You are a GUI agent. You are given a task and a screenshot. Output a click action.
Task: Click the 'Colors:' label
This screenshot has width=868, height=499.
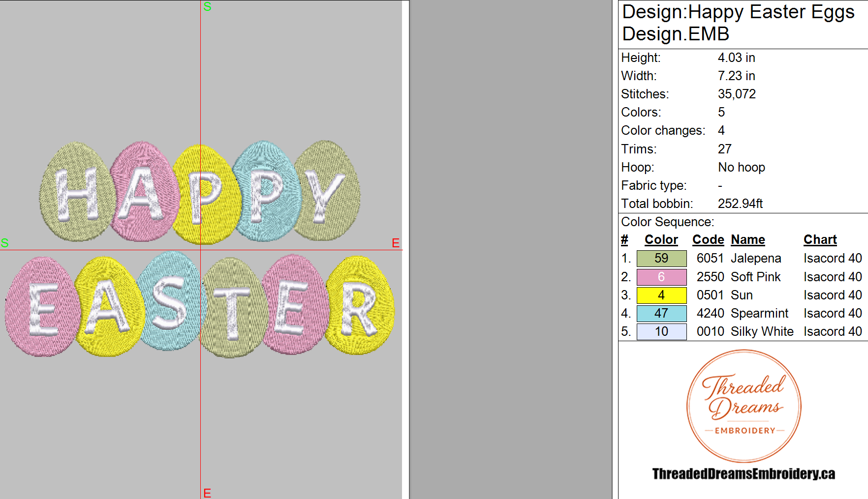coord(641,112)
